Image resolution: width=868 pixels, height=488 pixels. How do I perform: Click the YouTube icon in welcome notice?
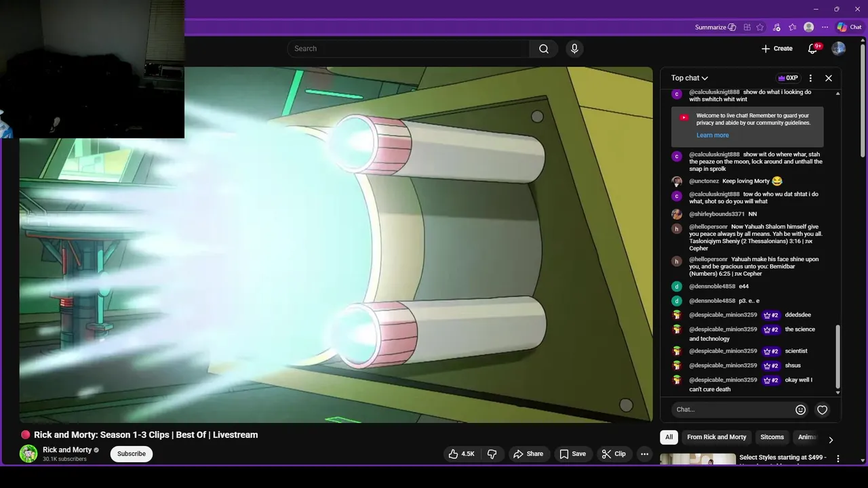(x=684, y=117)
